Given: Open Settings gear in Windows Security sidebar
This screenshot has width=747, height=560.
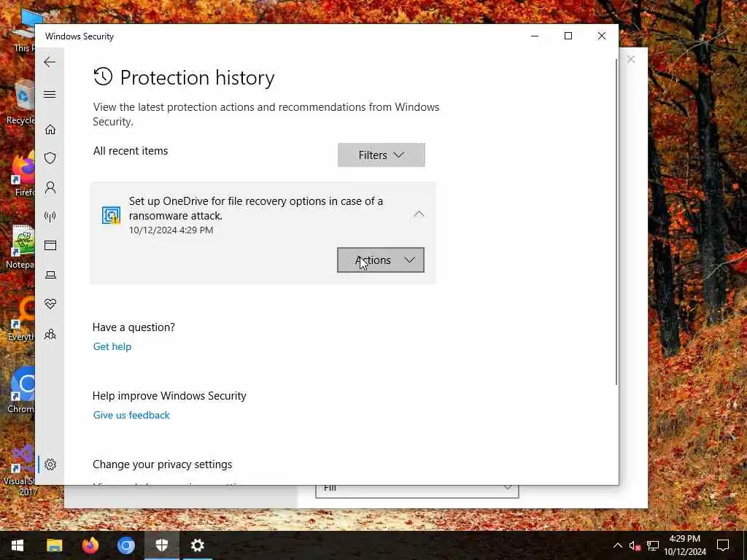Looking at the screenshot, I should click(x=50, y=464).
